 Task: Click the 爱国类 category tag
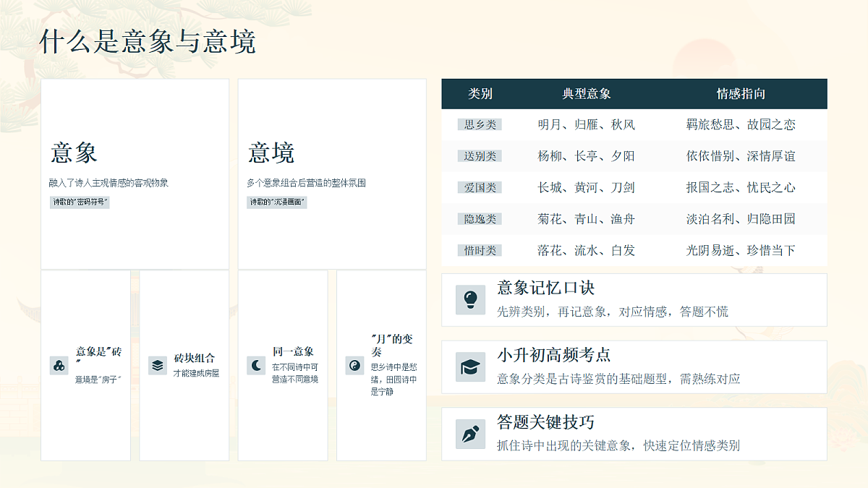(x=480, y=187)
